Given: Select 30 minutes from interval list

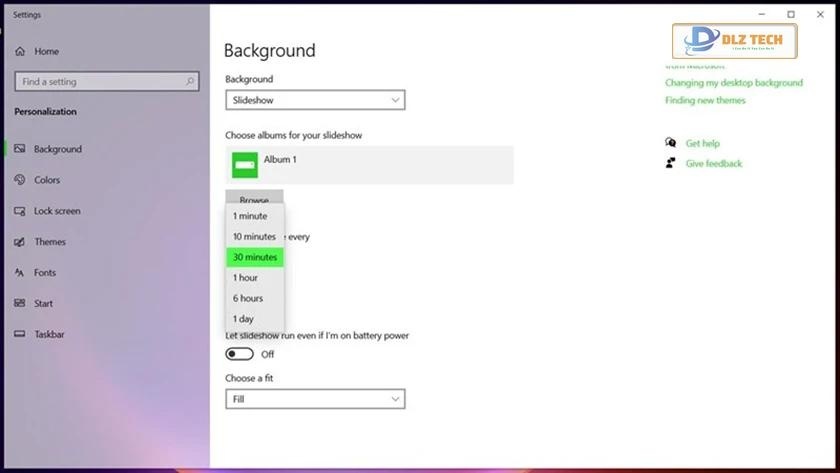Looking at the screenshot, I should [255, 257].
